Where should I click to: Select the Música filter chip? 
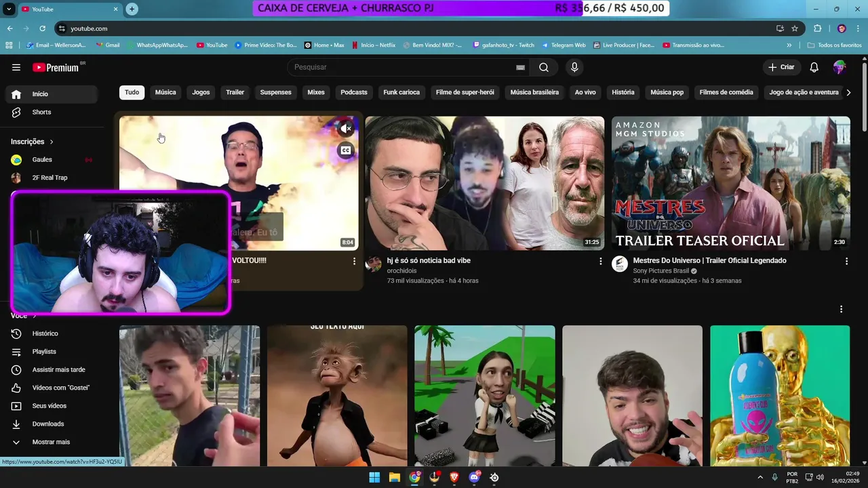pos(165,92)
